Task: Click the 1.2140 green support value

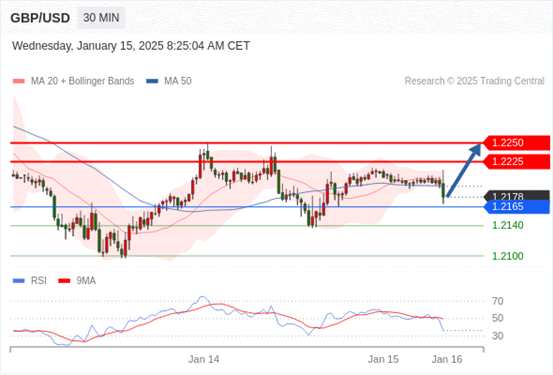Action: (x=508, y=225)
